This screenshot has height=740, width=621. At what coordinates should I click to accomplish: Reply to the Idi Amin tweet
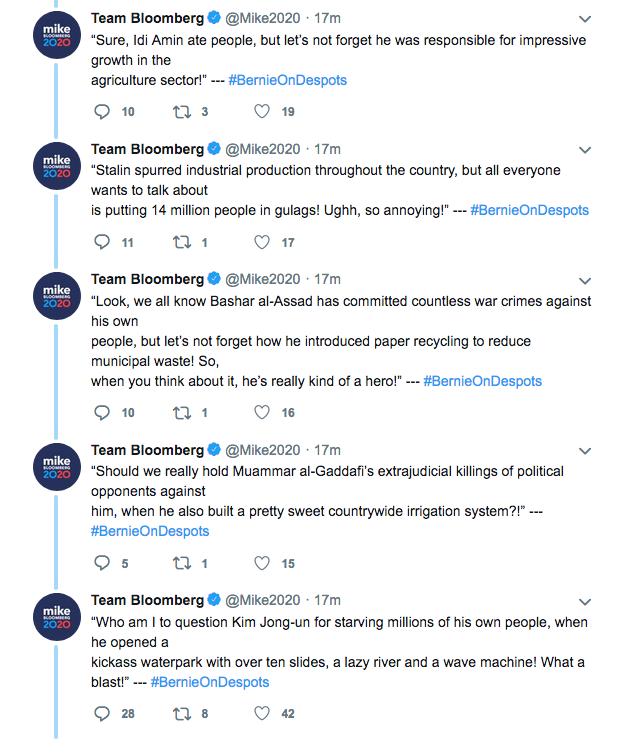click(x=101, y=112)
